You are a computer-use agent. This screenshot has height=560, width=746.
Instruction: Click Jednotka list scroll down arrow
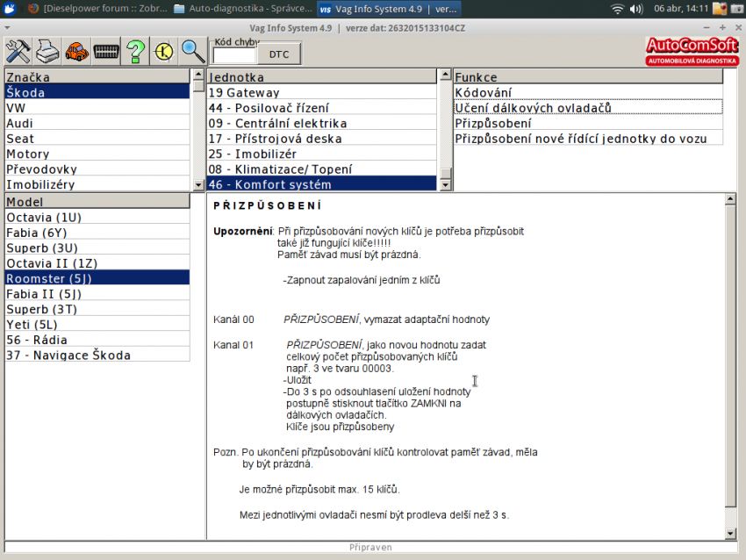(445, 185)
